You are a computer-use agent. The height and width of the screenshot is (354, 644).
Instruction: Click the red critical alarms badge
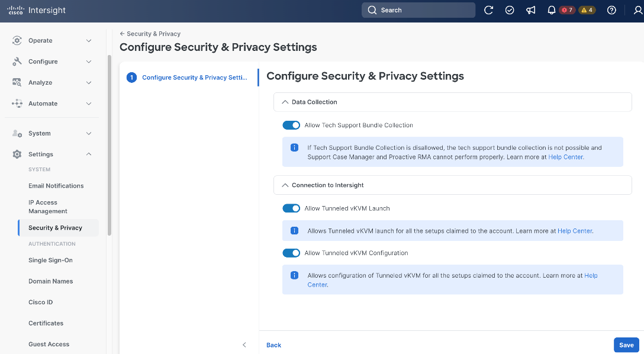pyautogui.click(x=567, y=10)
